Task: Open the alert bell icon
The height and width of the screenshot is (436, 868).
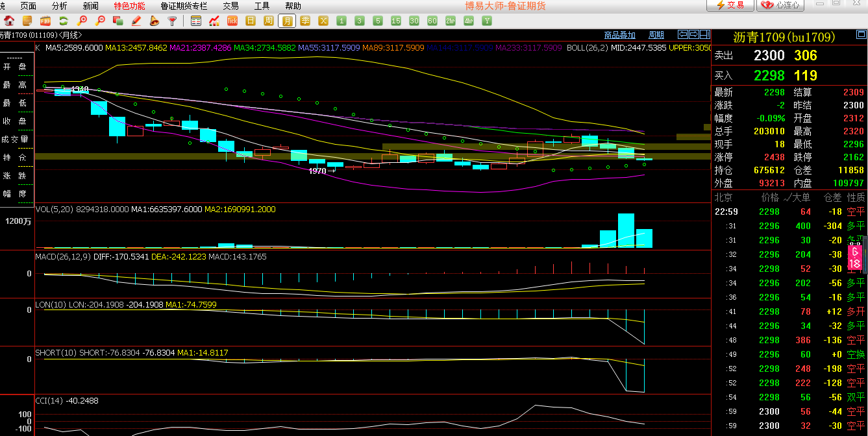Action: [155, 21]
